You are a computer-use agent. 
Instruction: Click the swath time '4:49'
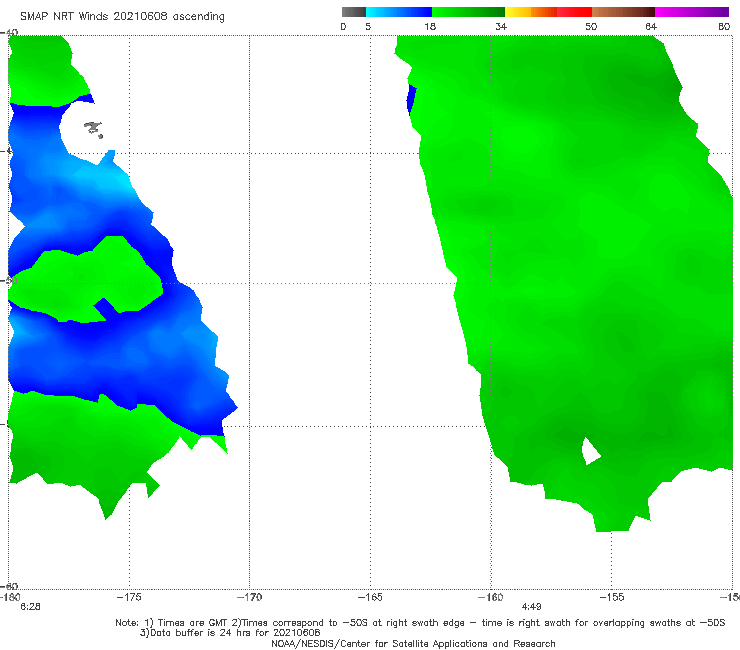(531, 607)
